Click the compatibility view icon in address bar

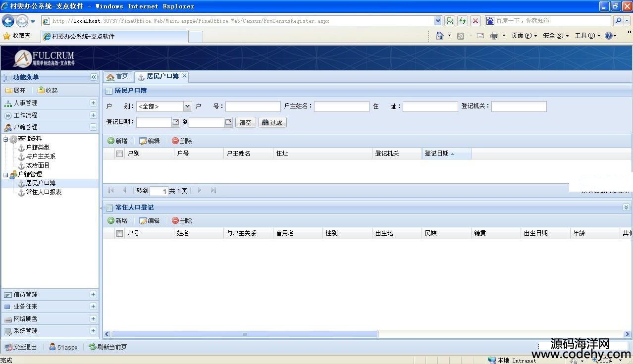tap(450, 21)
